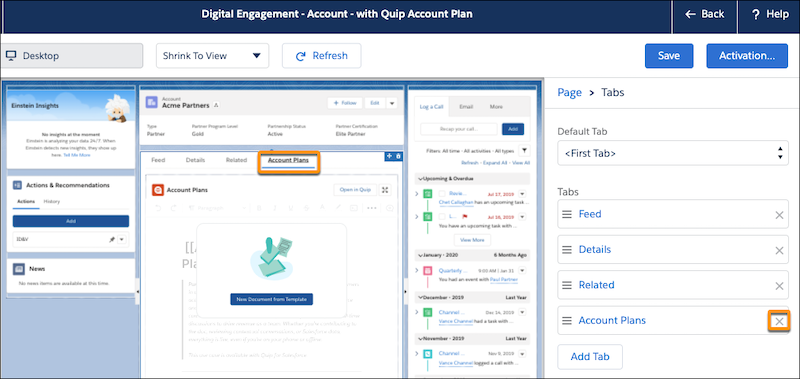The height and width of the screenshot is (379, 800).
Task: Grab the Feed tab drag handle
Action: pos(567,214)
